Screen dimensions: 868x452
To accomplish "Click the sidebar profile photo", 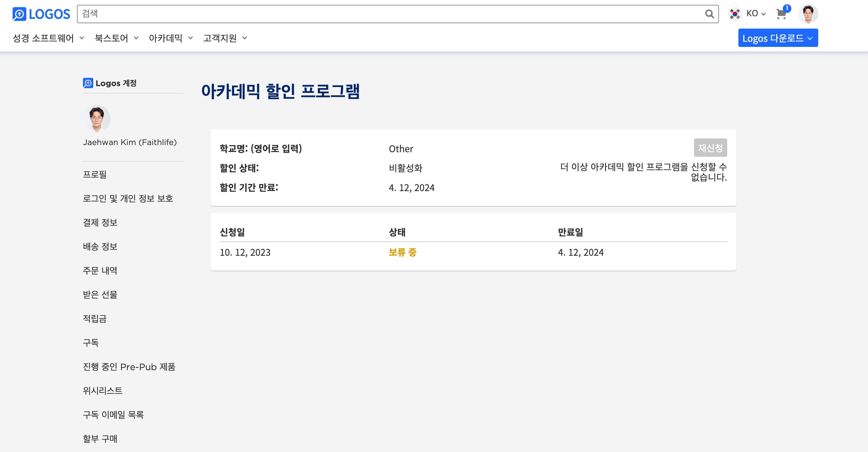I will 97,119.
